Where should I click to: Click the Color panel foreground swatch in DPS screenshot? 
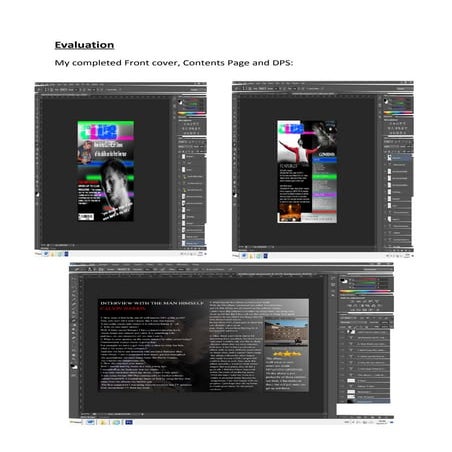pyautogui.click(x=343, y=281)
